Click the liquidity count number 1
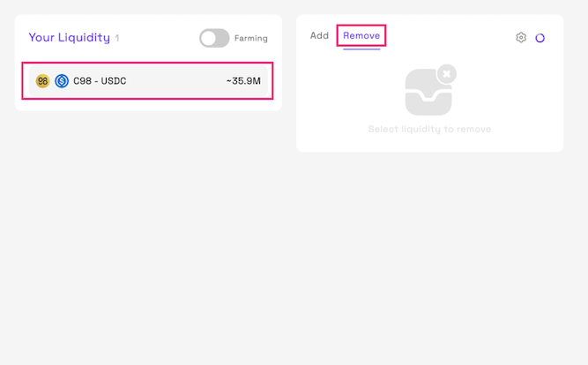The width and height of the screenshot is (588, 365). coord(117,39)
